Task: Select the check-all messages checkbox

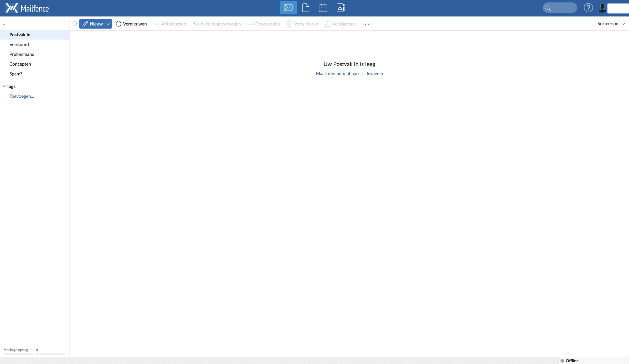Action: tap(74, 23)
